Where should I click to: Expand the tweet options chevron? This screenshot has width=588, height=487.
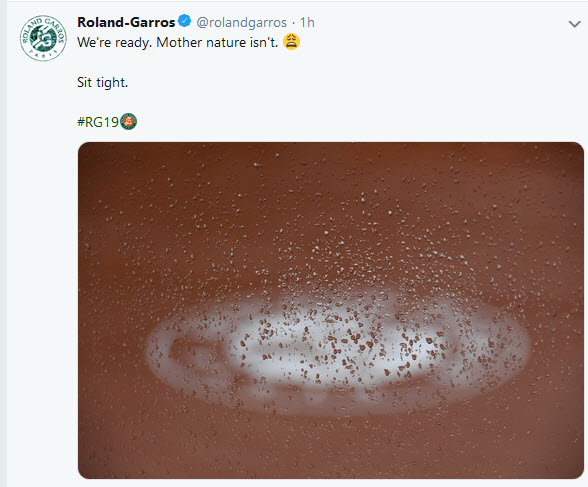(x=574, y=24)
